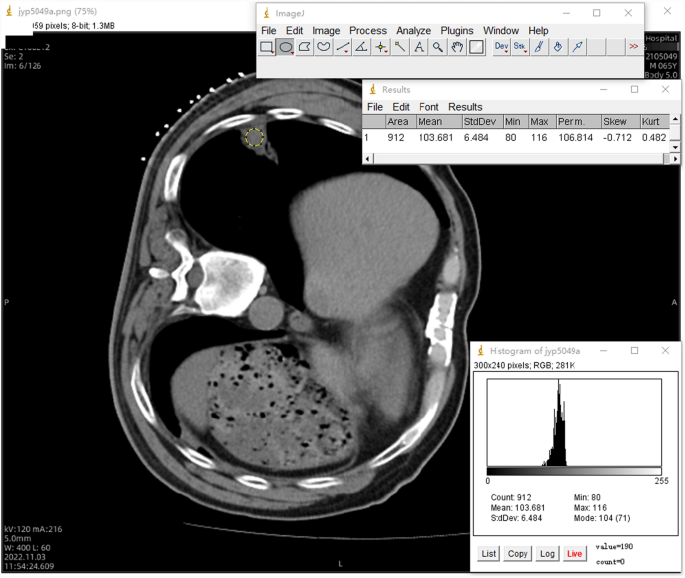The image size is (685, 578).
Task: Open the Results window Font menu
Action: (429, 107)
